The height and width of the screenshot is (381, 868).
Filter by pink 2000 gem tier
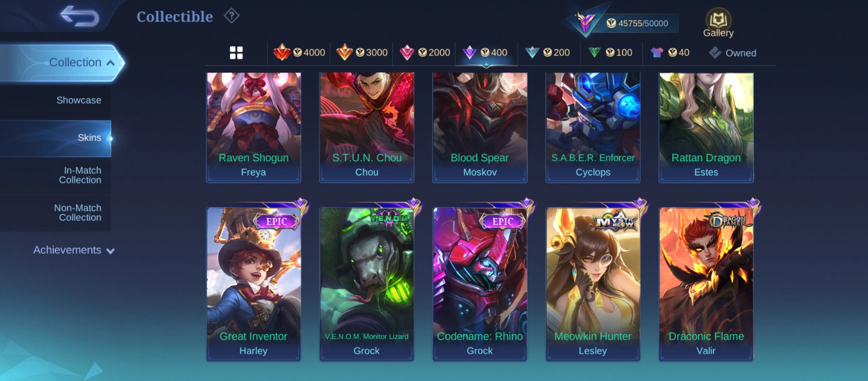tap(424, 53)
